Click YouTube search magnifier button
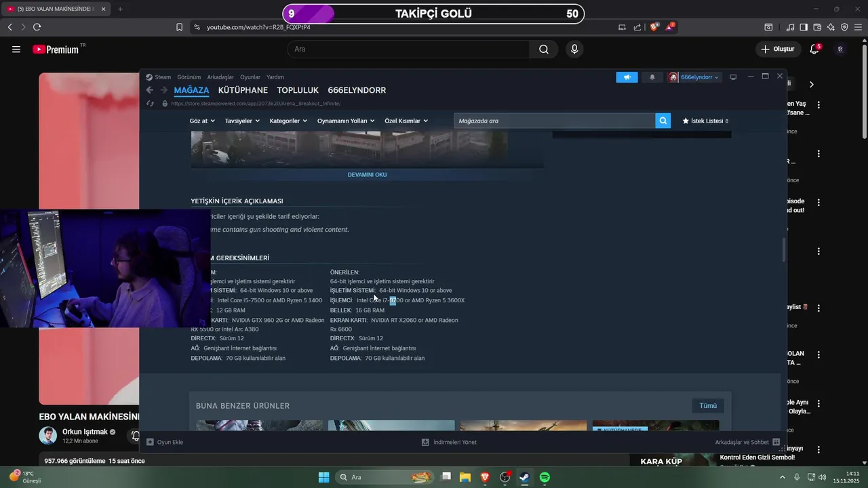The width and height of the screenshot is (868, 488). click(544, 49)
